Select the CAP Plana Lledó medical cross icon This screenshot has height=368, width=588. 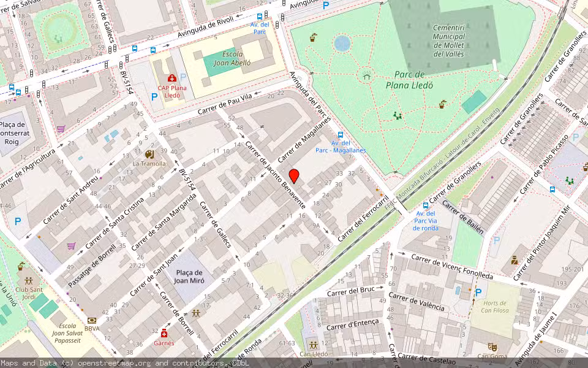(172, 78)
